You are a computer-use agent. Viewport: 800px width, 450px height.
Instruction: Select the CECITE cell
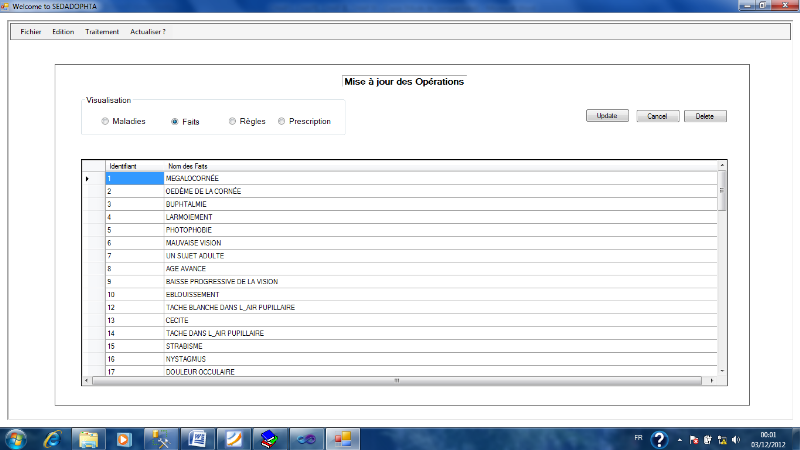[441, 320]
